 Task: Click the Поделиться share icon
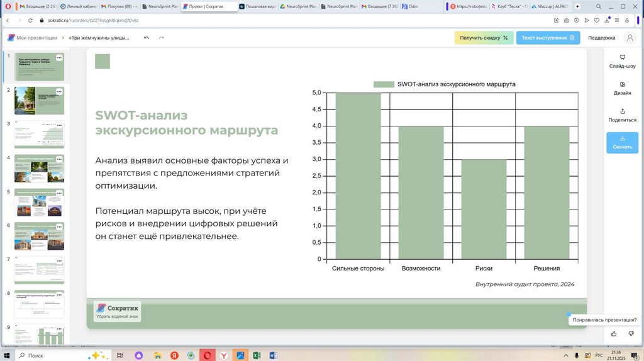[x=622, y=115]
